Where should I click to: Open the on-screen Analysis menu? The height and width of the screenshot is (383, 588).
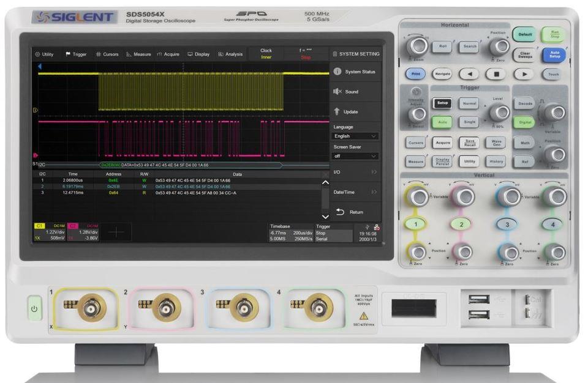coord(230,54)
